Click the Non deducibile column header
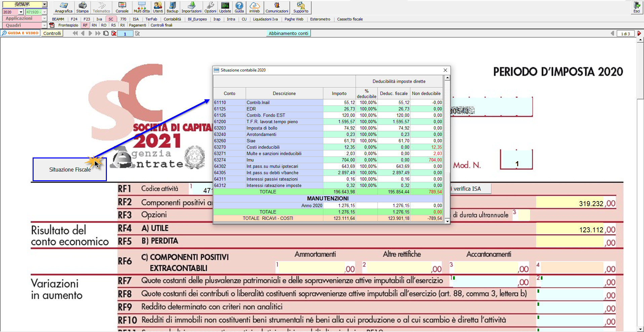This screenshot has height=332, width=644. (x=426, y=93)
